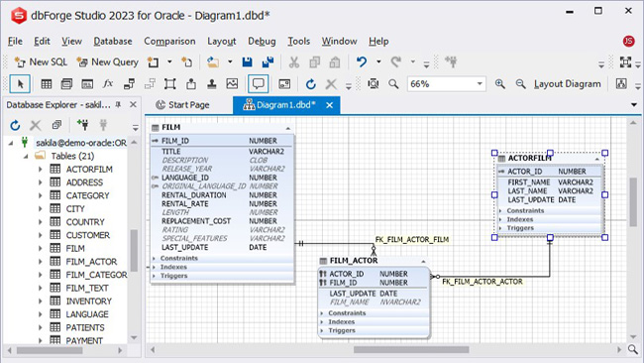Click the Save All icon
This screenshot has height=363, width=644.
[268, 62]
